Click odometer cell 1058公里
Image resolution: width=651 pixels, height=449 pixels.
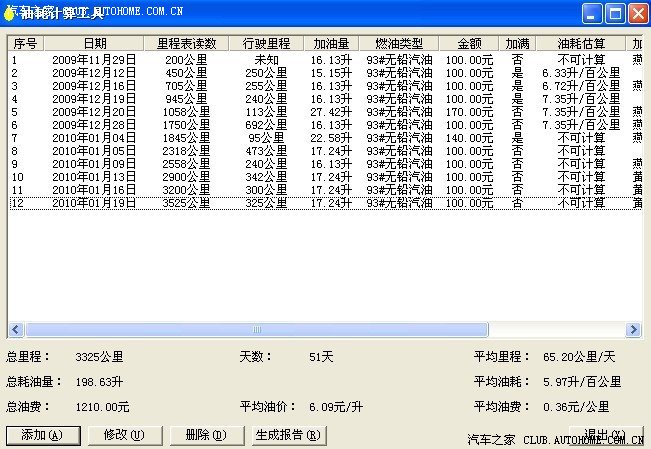click(x=186, y=112)
